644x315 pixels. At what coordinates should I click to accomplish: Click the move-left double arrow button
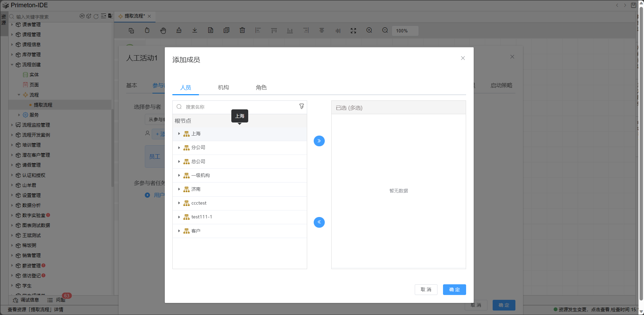[319, 222]
